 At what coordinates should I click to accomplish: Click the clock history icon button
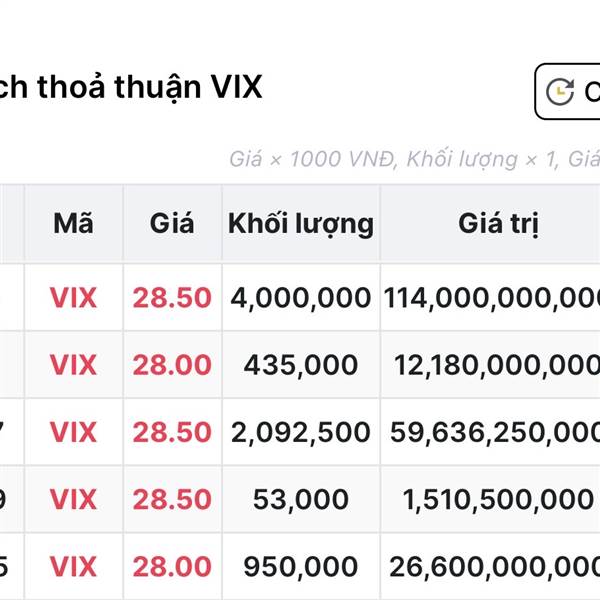568,91
